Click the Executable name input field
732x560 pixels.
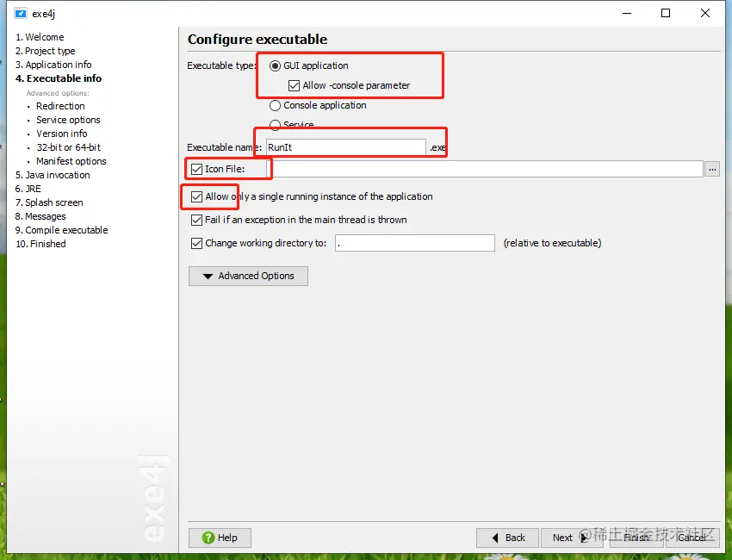coord(346,147)
